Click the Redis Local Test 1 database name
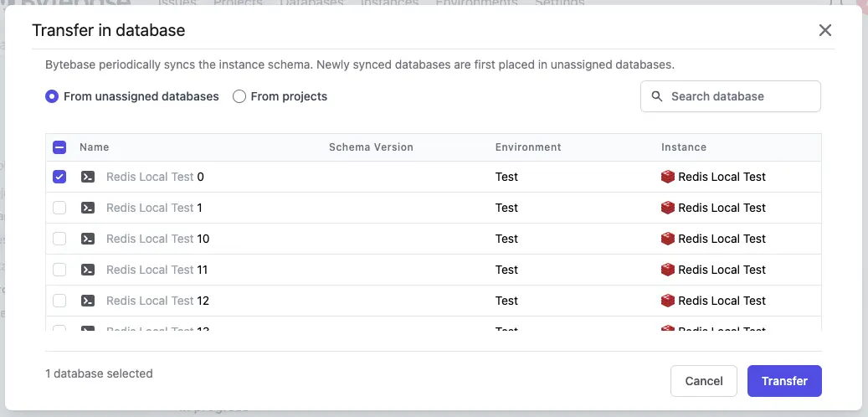The width and height of the screenshot is (868, 417). click(x=155, y=208)
